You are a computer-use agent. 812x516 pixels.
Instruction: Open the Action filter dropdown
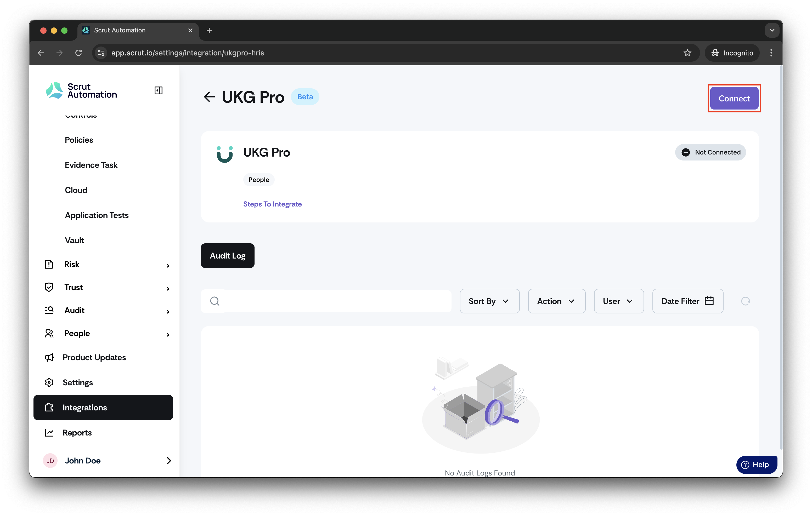556,301
